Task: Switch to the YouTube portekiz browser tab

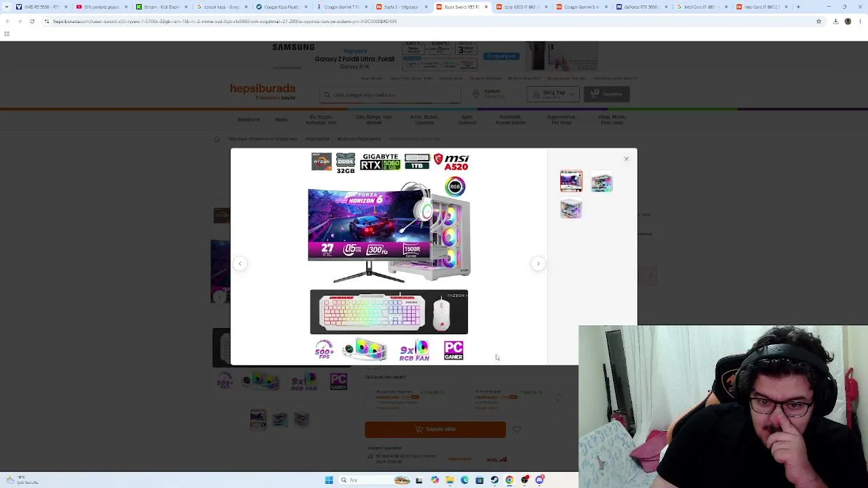Action: coord(102,7)
